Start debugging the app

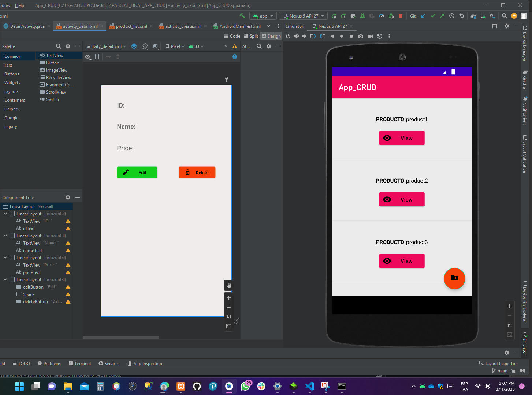click(x=362, y=16)
